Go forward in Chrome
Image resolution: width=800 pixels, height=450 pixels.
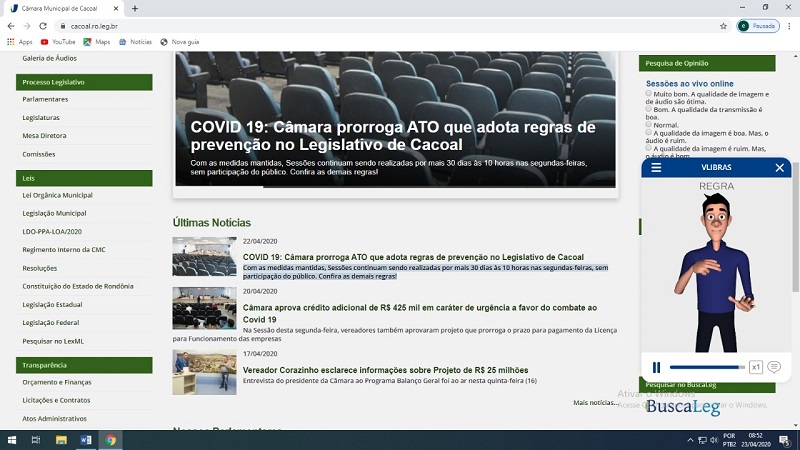click(x=27, y=26)
